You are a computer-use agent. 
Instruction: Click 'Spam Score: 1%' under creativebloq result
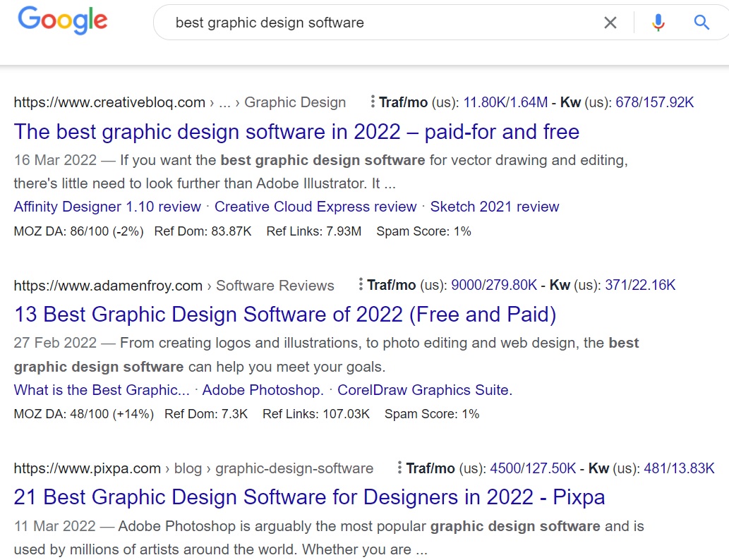(423, 231)
